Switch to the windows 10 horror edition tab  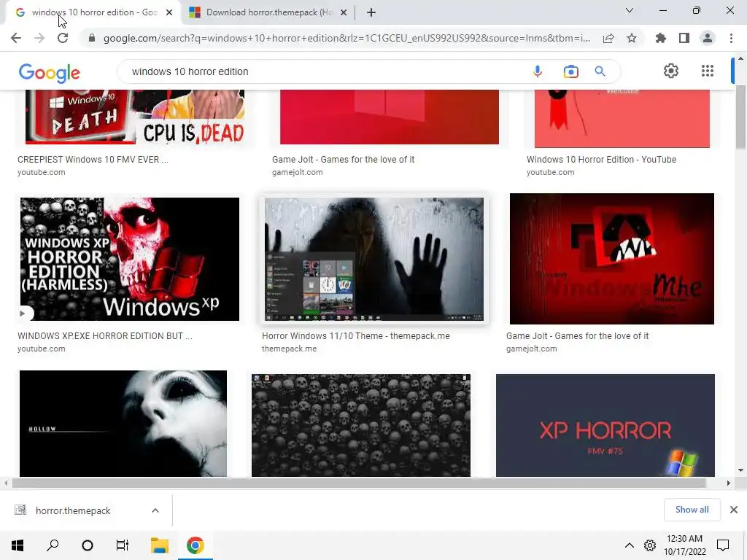[x=93, y=12]
